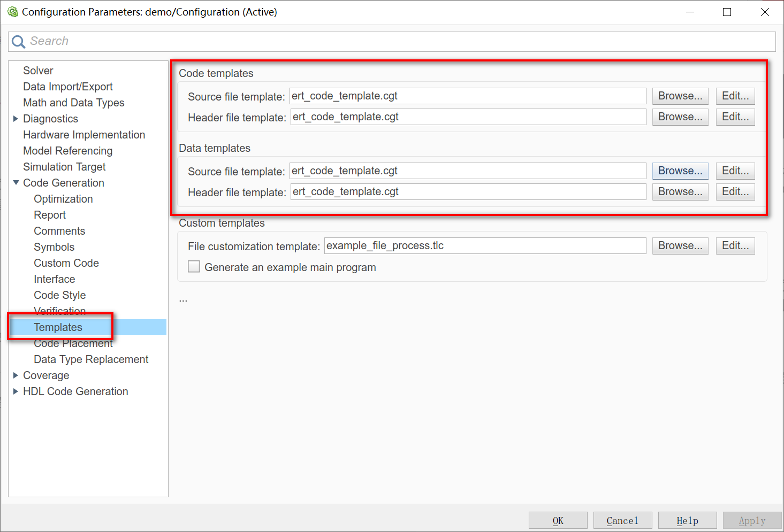Open Help for configuration parameters
Viewport: 784px width, 532px height.
click(x=687, y=520)
